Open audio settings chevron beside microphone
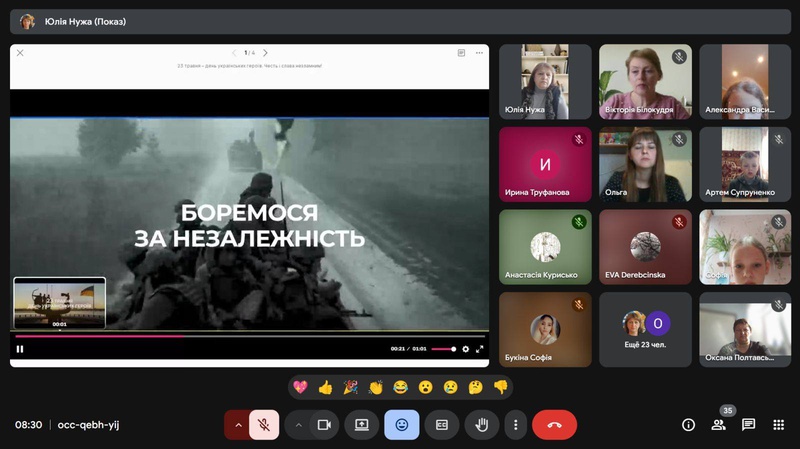This screenshot has height=449, width=800. coord(238,425)
